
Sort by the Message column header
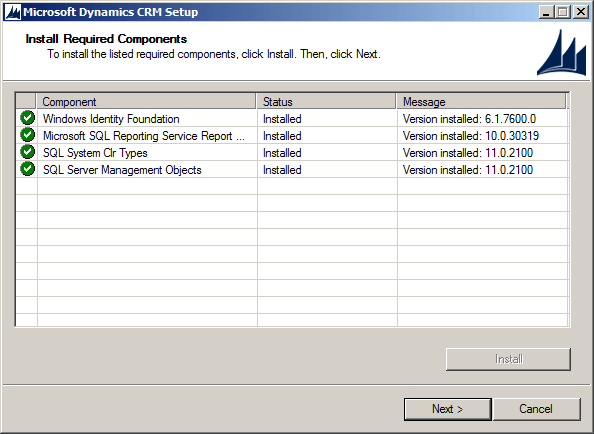click(x=481, y=101)
